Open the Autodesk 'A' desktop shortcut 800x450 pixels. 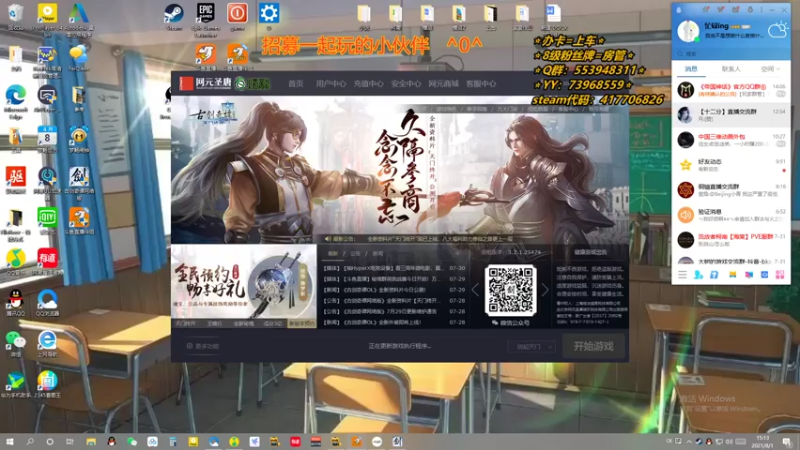tap(79, 18)
